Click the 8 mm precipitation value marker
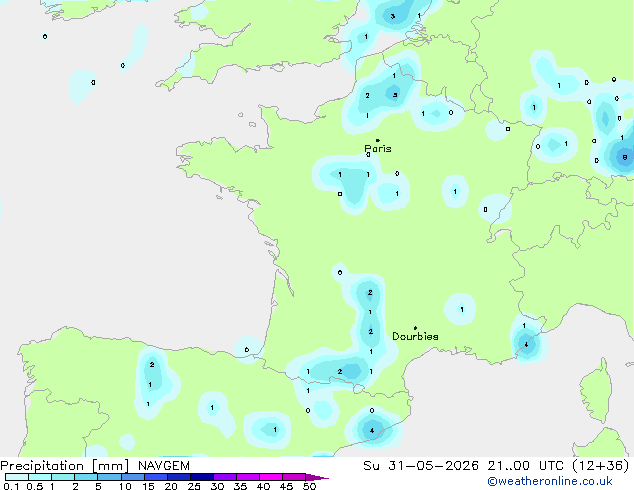634x490 pixels. coord(625,157)
